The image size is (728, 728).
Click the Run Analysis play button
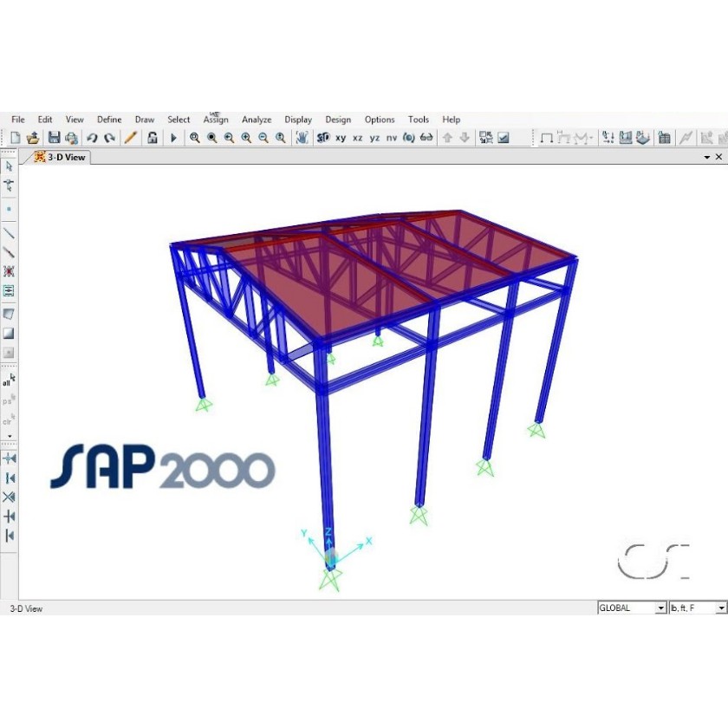click(173, 138)
